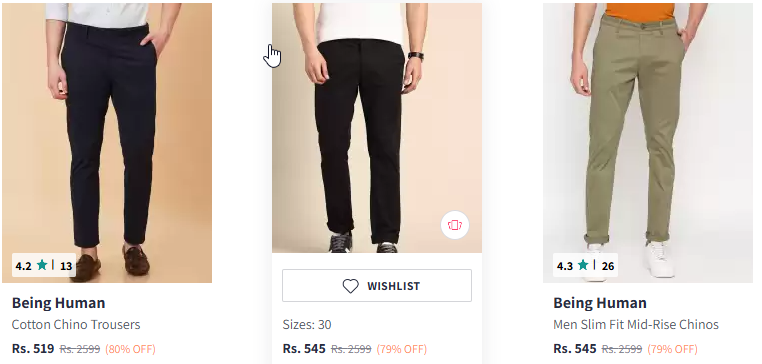The width and height of the screenshot is (762, 364).
Task: Add the black trousers to WISHLIST
Action: pyautogui.click(x=377, y=286)
